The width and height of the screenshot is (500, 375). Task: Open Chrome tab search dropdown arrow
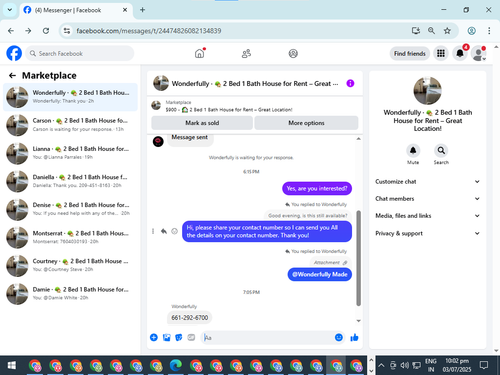(10, 10)
